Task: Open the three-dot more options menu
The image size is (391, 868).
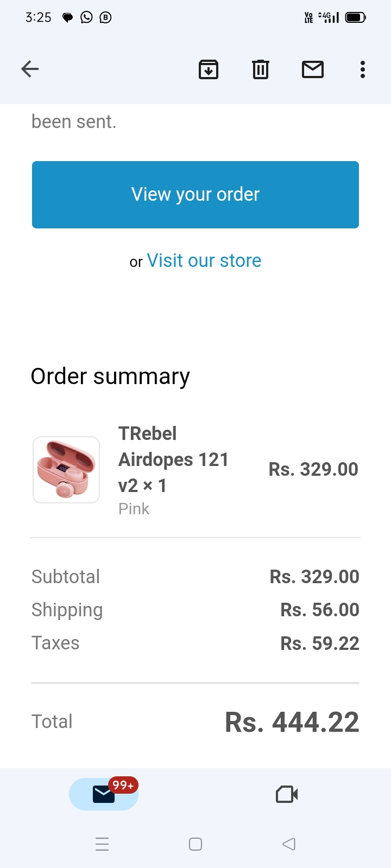Action: point(363,69)
